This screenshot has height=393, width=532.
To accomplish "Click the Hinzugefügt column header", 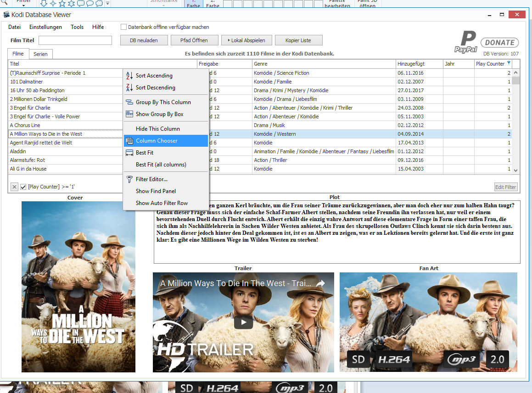I will click(x=420, y=64).
